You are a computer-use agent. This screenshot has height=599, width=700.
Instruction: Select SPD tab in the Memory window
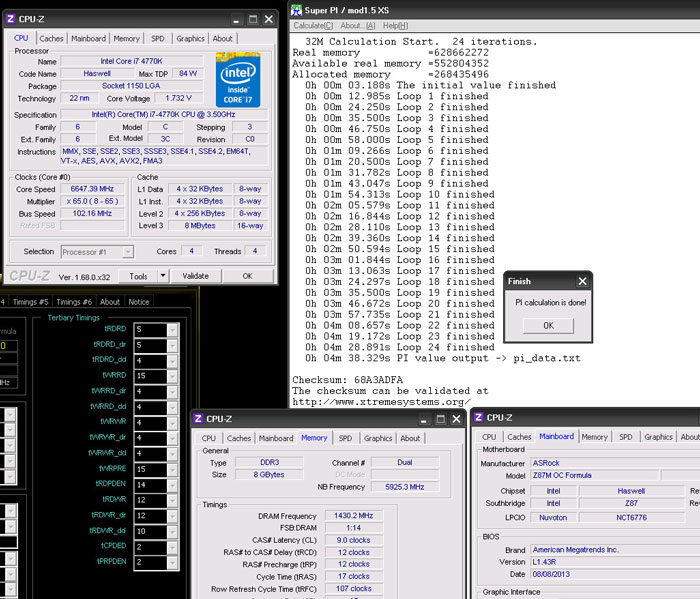point(344,438)
